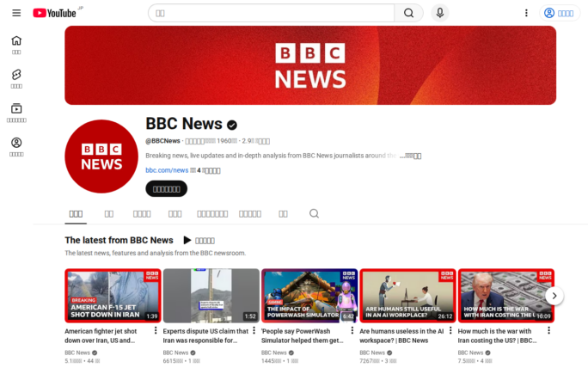Click the sign-in button at top right
The image size is (588, 368).
point(560,13)
